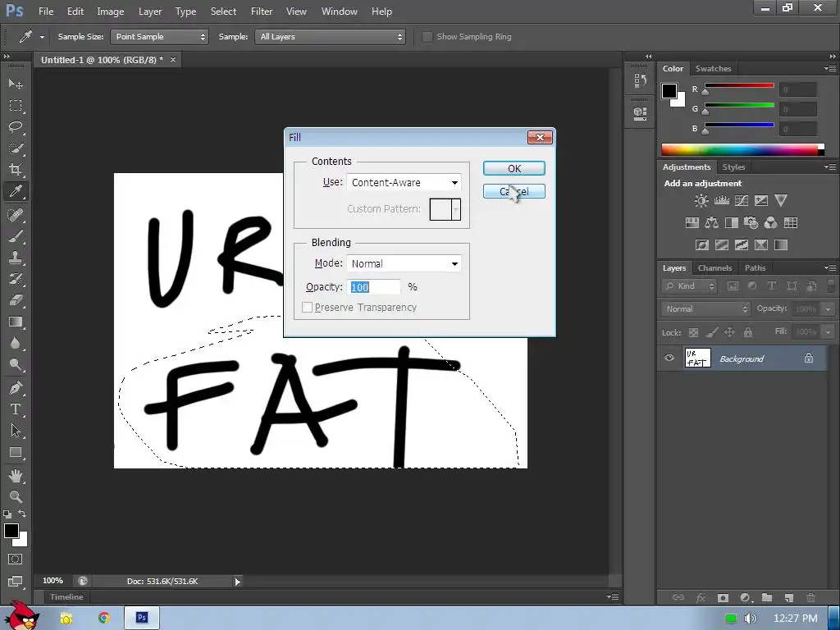Toggle pixel layer filter icon
The width and height of the screenshot is (840, 630).
tap(733, 286)
